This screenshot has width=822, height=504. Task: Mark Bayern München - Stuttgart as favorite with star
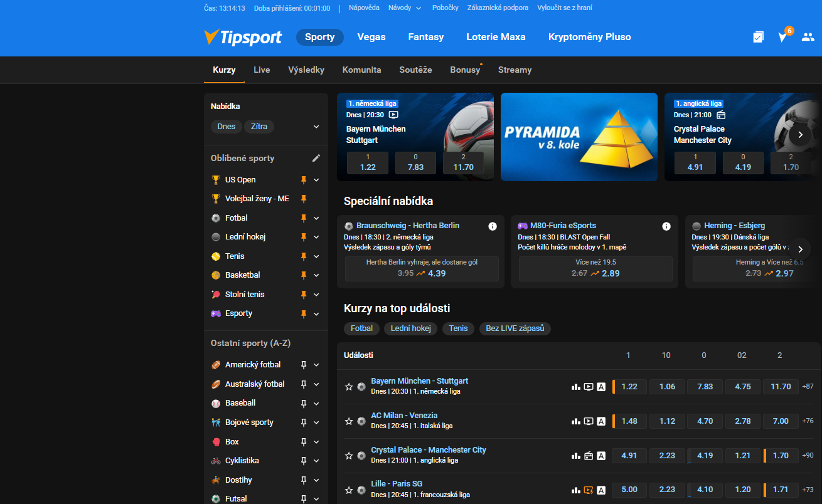[x=349, y=387]
